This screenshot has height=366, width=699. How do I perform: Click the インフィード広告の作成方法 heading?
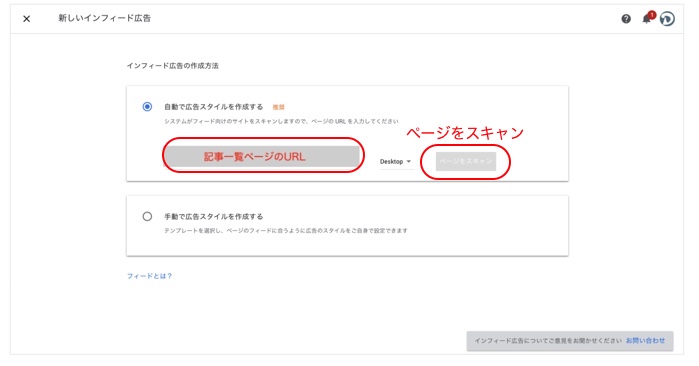pyautogui.click(x=173, y=66)
